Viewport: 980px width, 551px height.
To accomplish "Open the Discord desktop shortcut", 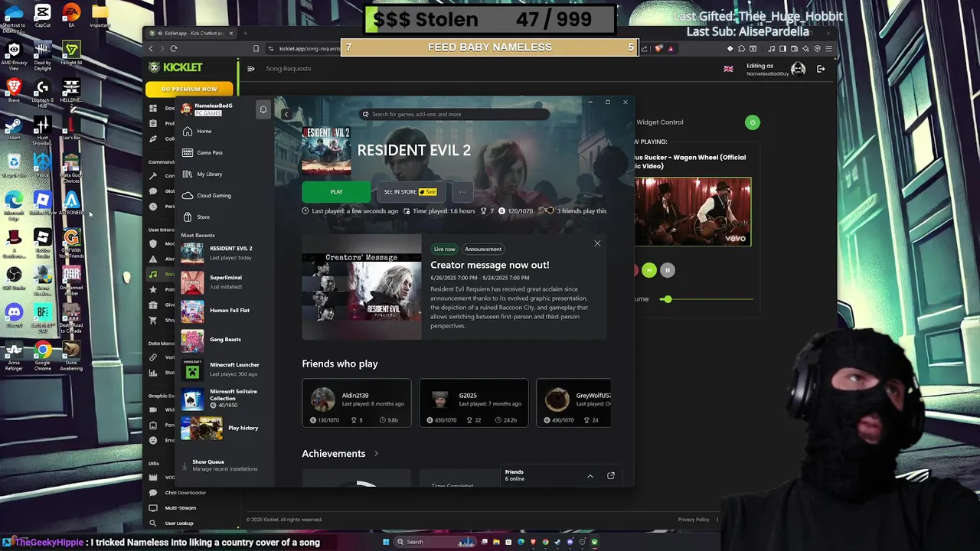I will [14, 316].
